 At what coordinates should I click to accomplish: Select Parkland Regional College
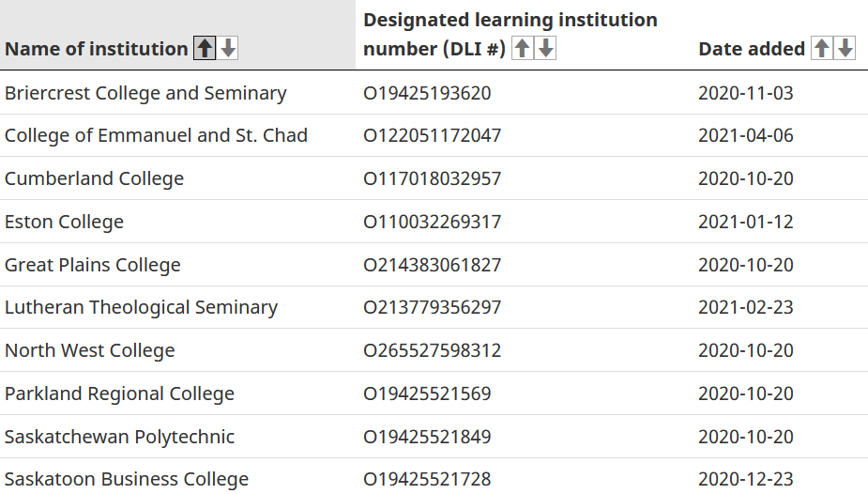point(119,394)
